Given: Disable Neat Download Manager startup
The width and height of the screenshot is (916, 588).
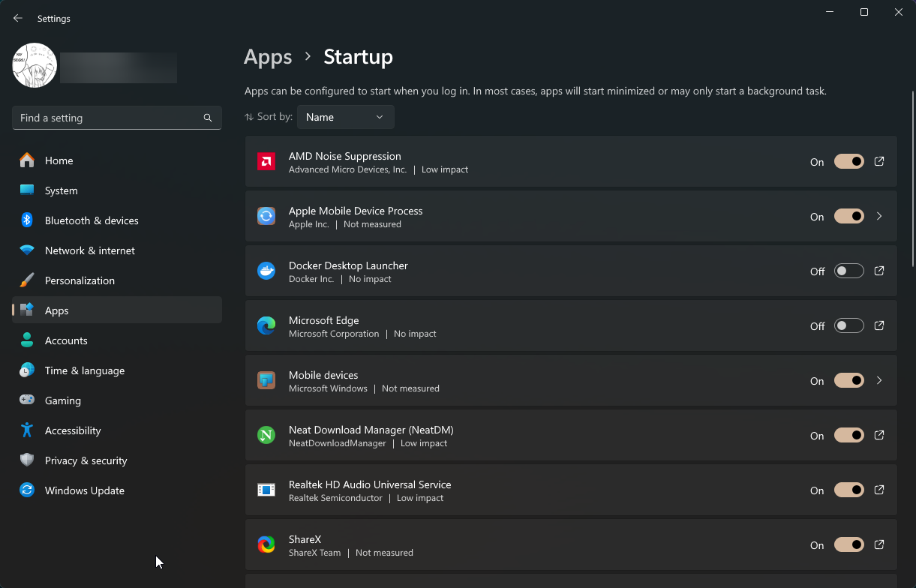Looking at the screenshot, I should 849,435.
